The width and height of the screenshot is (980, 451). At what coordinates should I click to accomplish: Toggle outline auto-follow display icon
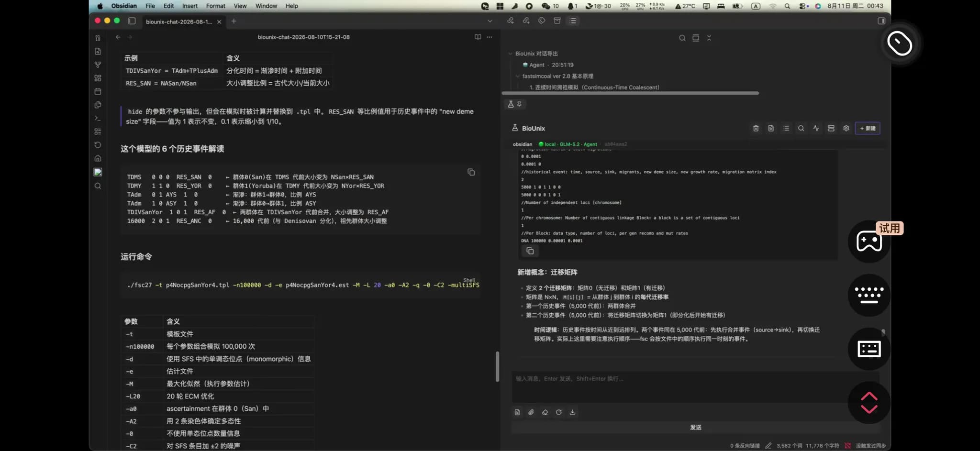coord(695,38)
